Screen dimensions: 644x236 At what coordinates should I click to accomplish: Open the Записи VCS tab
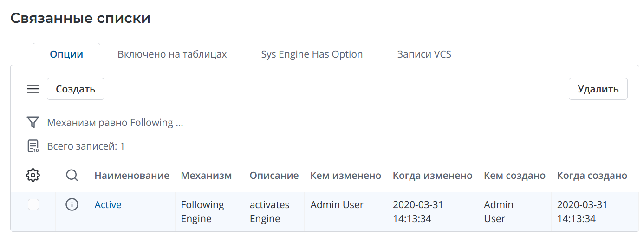click(x=424, y=54)
